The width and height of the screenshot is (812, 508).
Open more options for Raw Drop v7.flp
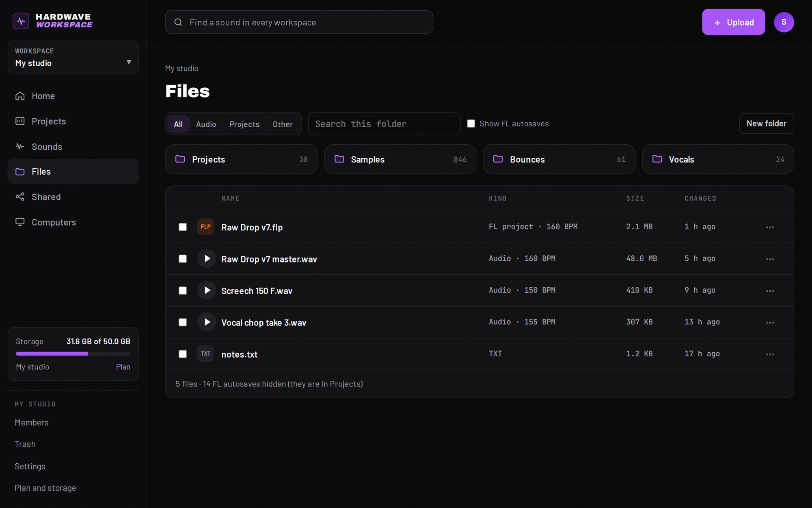click(770, 227)
